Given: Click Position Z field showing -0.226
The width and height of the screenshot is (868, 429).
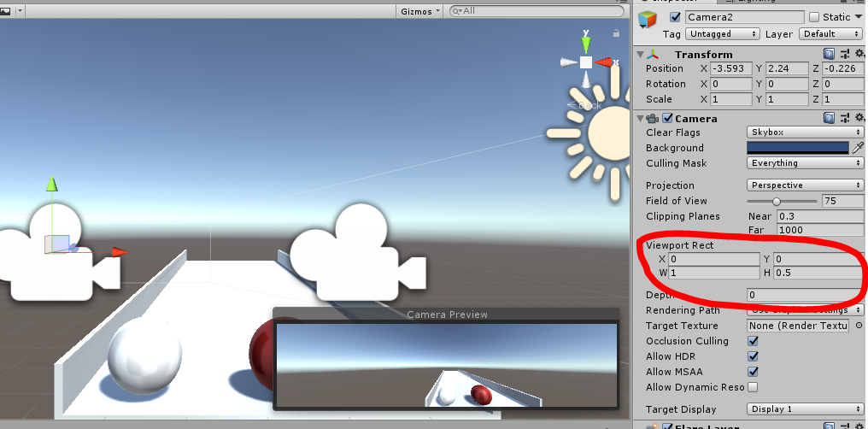Looking at the screenshot, I should 842,68.
